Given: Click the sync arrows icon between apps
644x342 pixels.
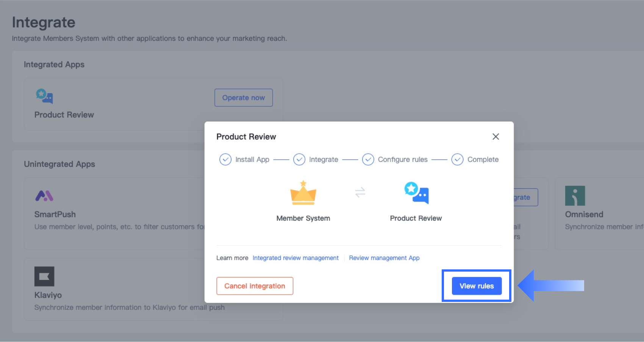Looking at the screenshot, I should [x=360, y=192].
